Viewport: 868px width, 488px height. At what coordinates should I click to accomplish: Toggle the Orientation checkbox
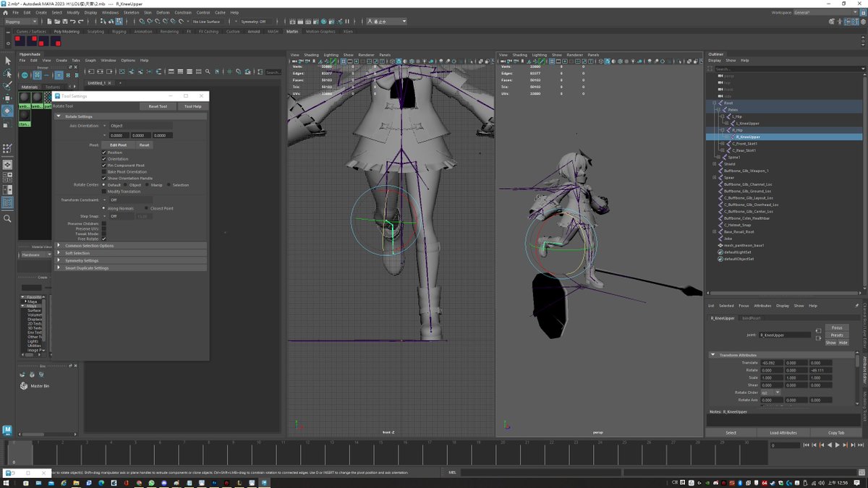(104, 159)
